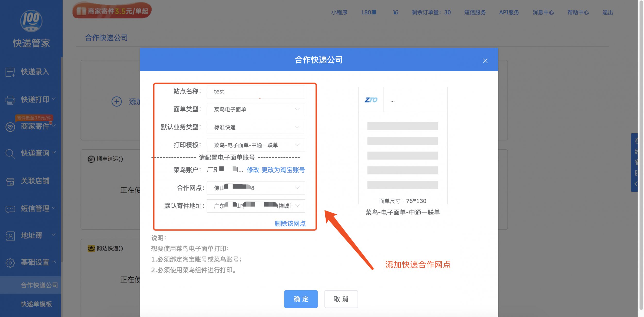644x317 pixels.
Task: Open 帮助中心 in the top bar
Action: click(x=578, y=12)
